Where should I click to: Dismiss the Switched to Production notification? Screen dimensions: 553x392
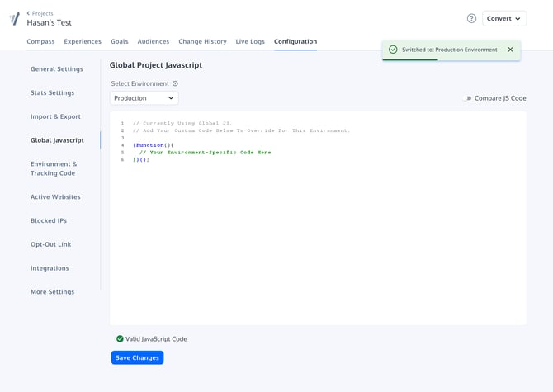coord(510,50)
